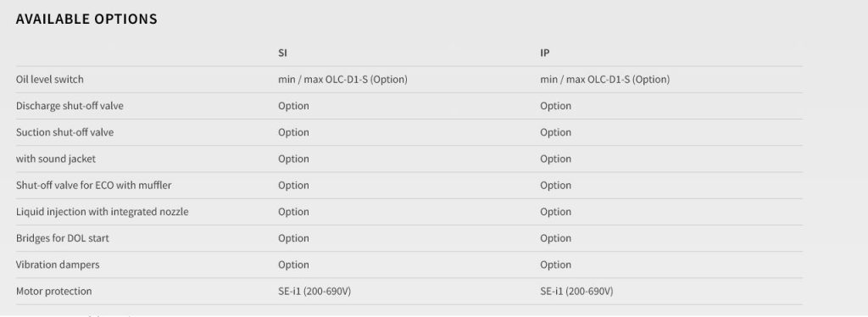Click SI value min / max OLC-D1-S (Option)
868x317 pixels.
pos(342,79)
